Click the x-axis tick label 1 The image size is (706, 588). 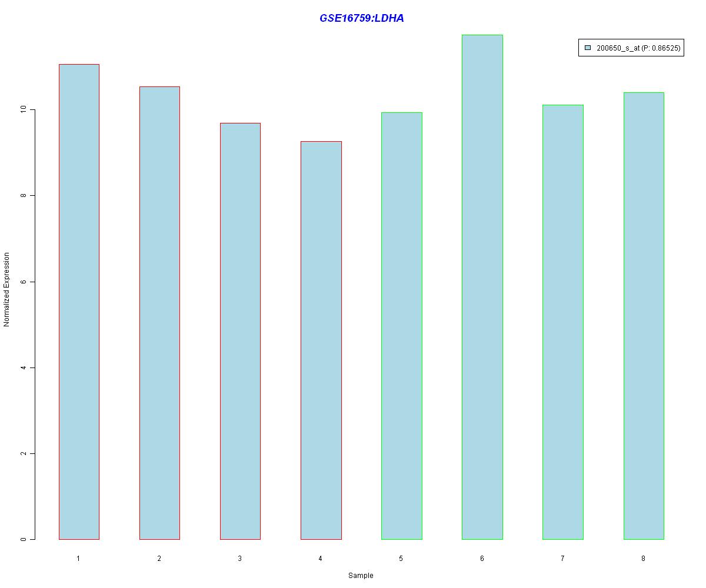click(x=78, y=559)
